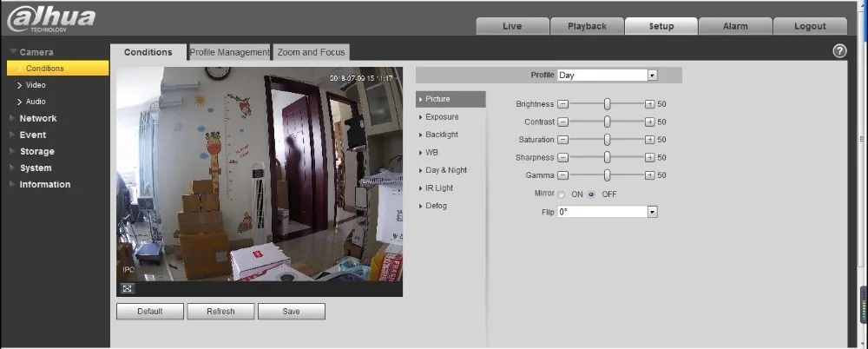Switch to the Alarm tab
This screenshot has width=868, height=349.
click(x=735, y=26)
